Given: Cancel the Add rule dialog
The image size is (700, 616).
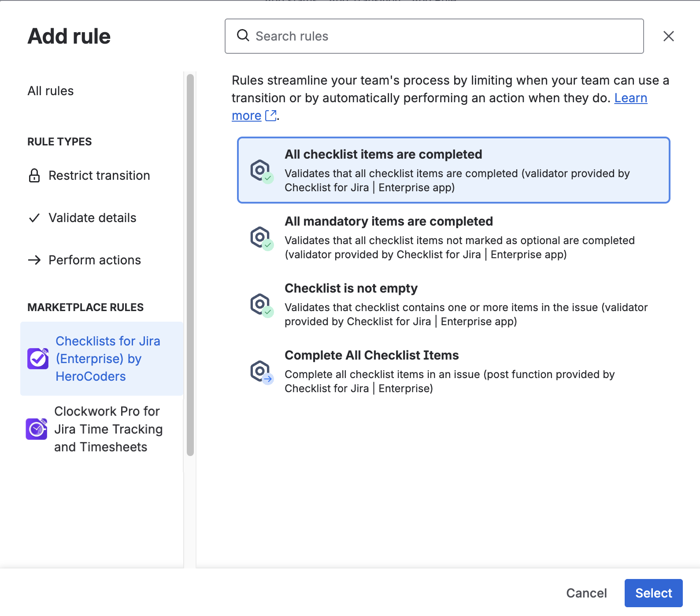Looking at the screenshot, I should pyautogui.click(x=586, y=593).
